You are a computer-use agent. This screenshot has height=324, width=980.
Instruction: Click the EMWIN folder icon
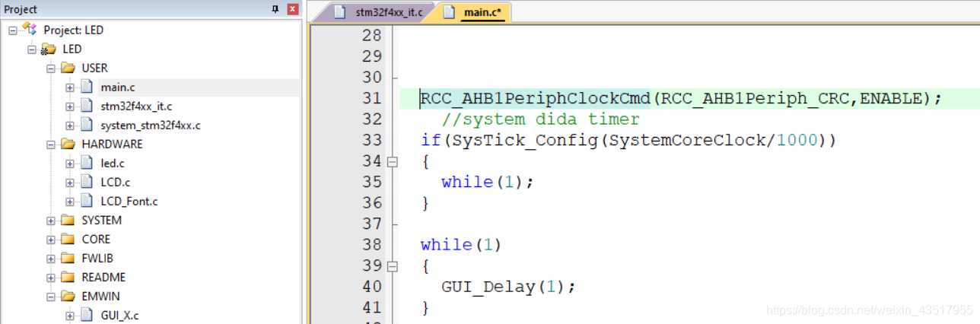point(67,296)
